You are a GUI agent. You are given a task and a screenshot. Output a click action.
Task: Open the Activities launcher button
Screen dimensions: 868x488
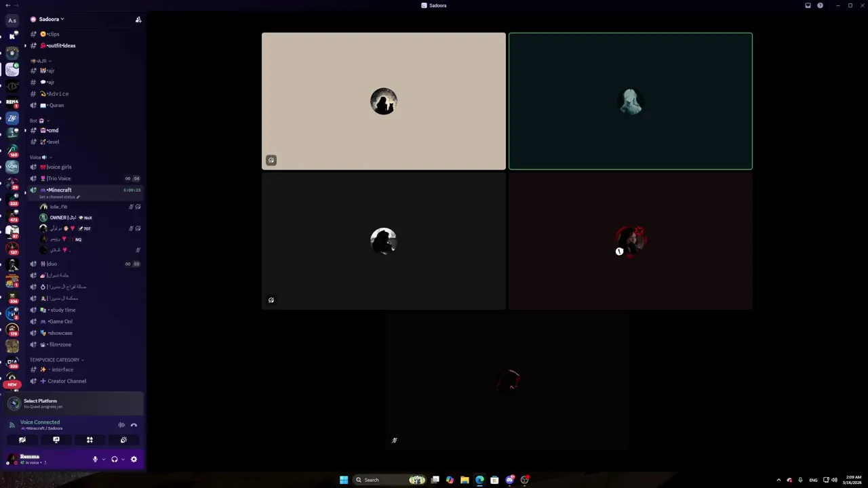click(x=90, y=440)
